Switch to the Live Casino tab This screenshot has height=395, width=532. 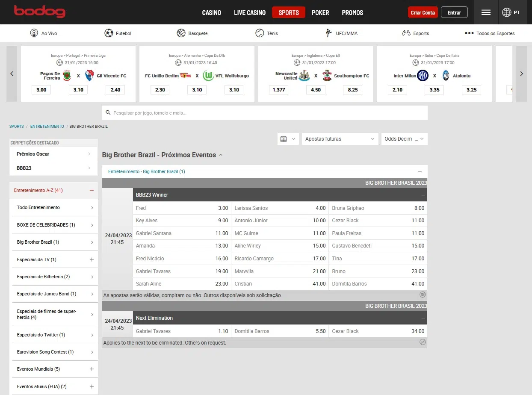(250, 12)
